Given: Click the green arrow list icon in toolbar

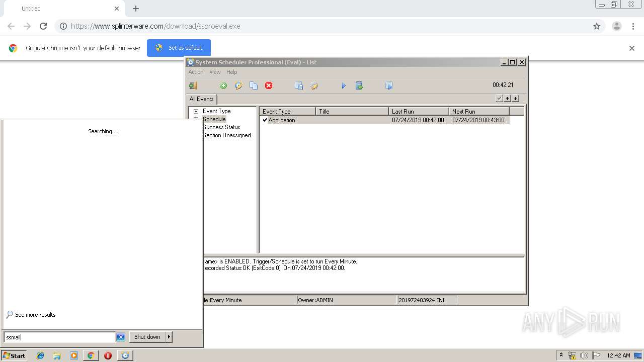Looking at the screenshot, I should (359, 85).
